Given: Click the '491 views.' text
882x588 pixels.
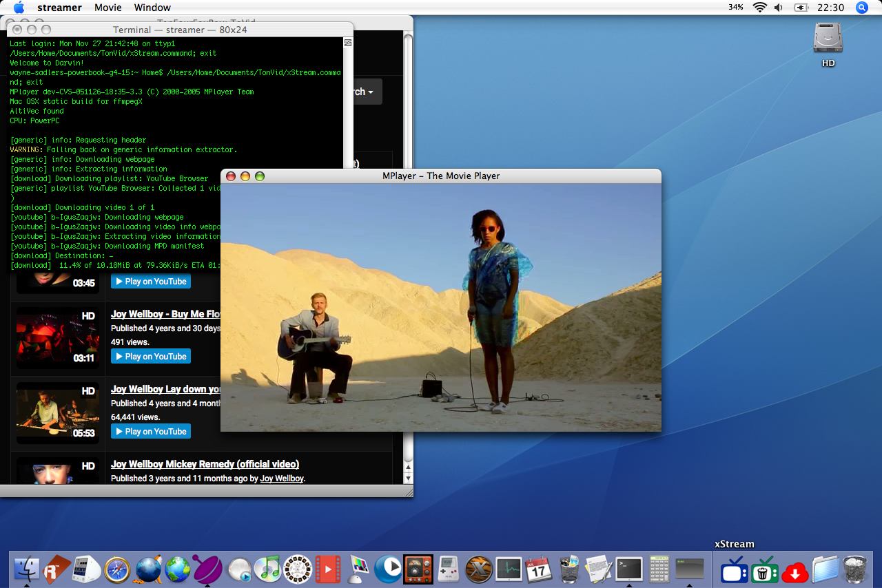Looking at the screenshot, I should [130, 342].
